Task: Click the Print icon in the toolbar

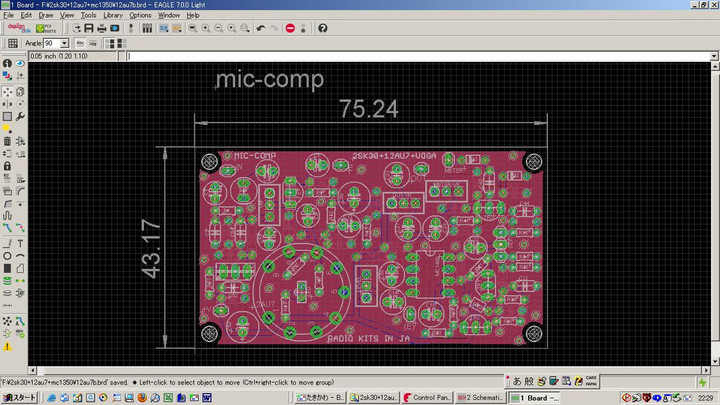Action: coord(101,28)
